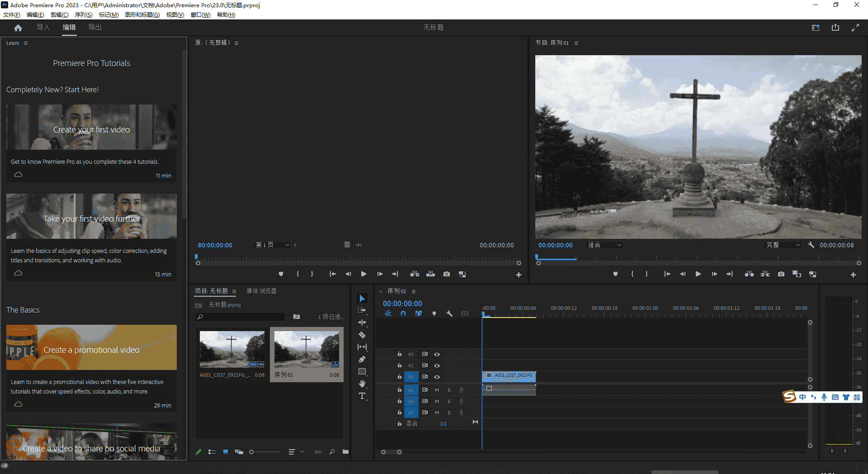The image size is (868, 474).
Task: Toggle lock on track V3
Action: tap(399, 354)
